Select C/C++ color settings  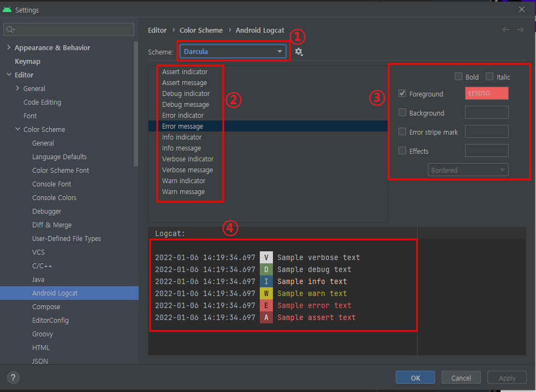pyautogui.click(x=42, y=266)
